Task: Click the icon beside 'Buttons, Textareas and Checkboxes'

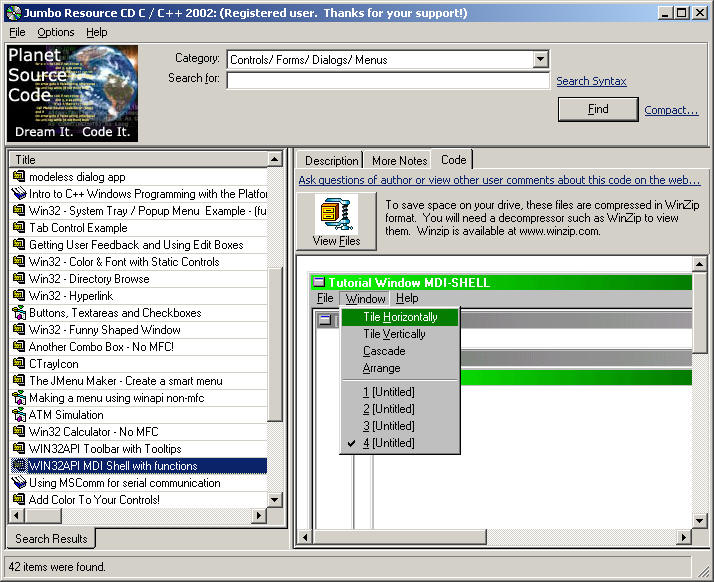Action: (x=19, y=312)
